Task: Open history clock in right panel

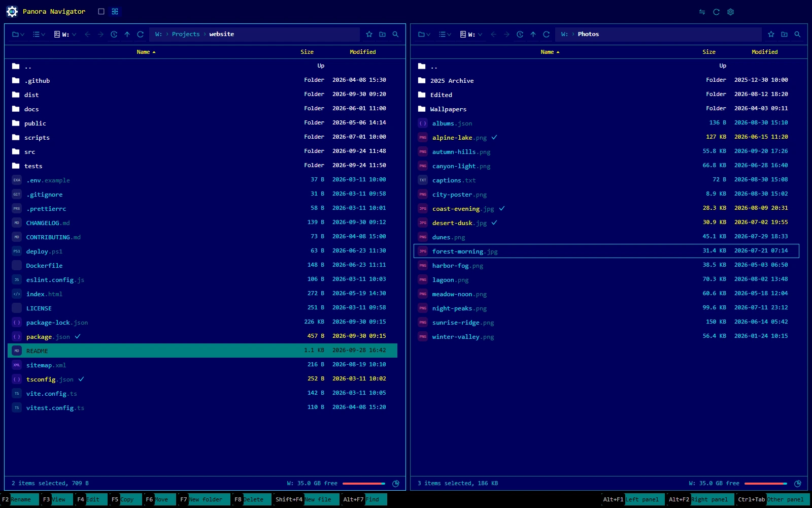Action: pyautogui.click(x=520, y=34)
